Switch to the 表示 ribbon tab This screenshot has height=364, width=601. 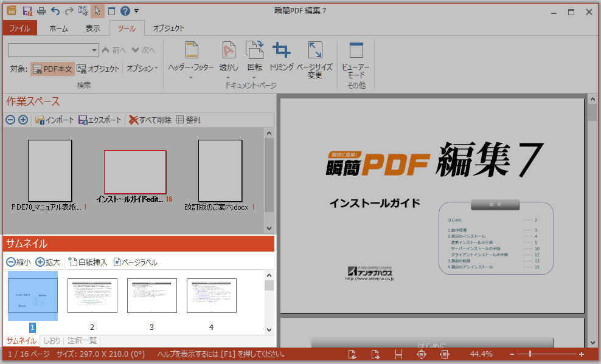point(92,29)
